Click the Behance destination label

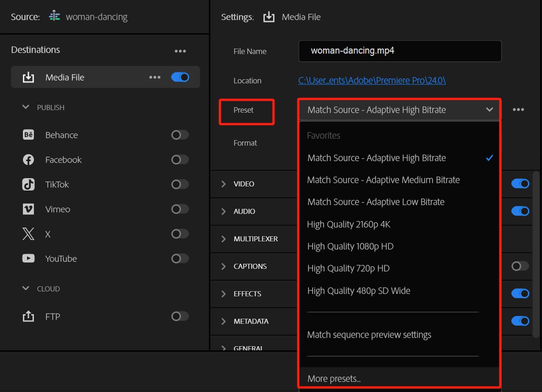coord(61,135)
